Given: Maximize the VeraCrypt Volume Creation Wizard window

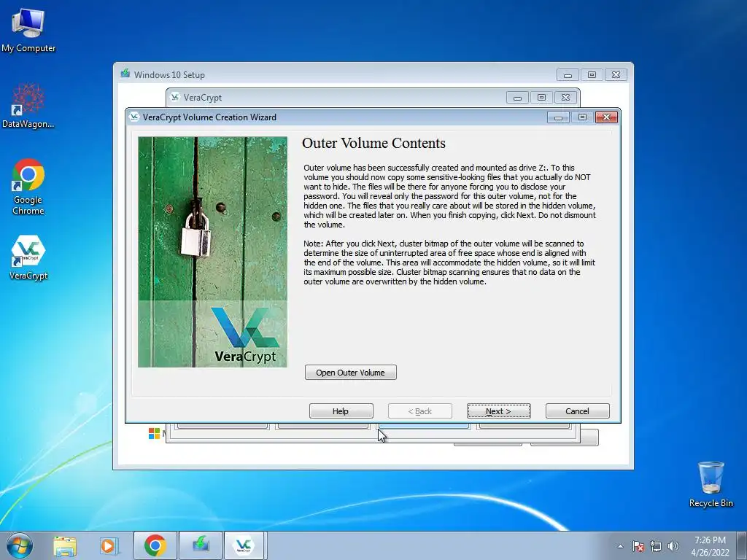Looking at the screenshot, I should (x=582, y=117).
